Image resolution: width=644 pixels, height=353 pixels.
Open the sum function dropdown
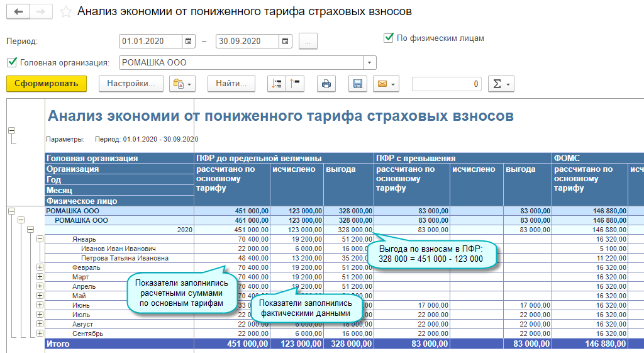click(501, 84)
